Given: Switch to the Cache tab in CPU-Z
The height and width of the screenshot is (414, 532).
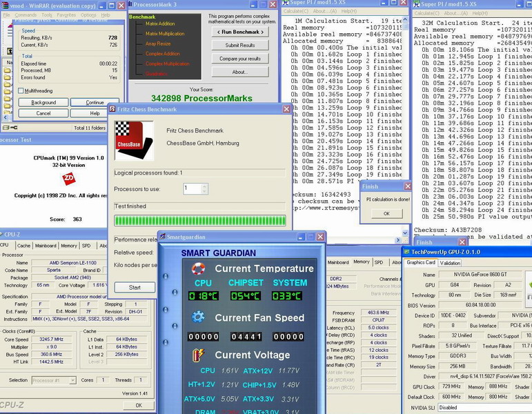Looking at the screenshot, I should click(23, 246).
